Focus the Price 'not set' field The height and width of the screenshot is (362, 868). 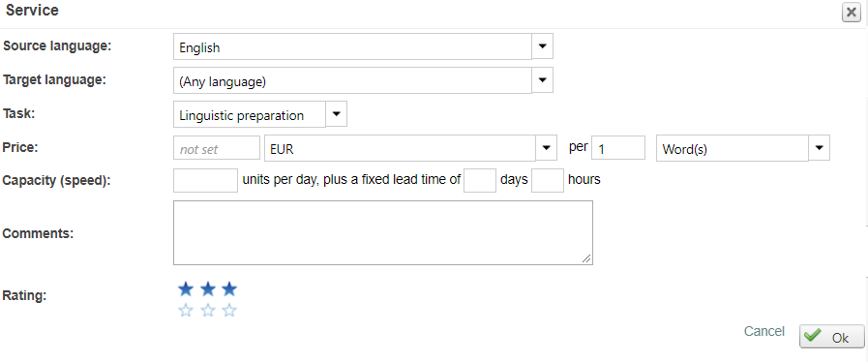[217, 148]
